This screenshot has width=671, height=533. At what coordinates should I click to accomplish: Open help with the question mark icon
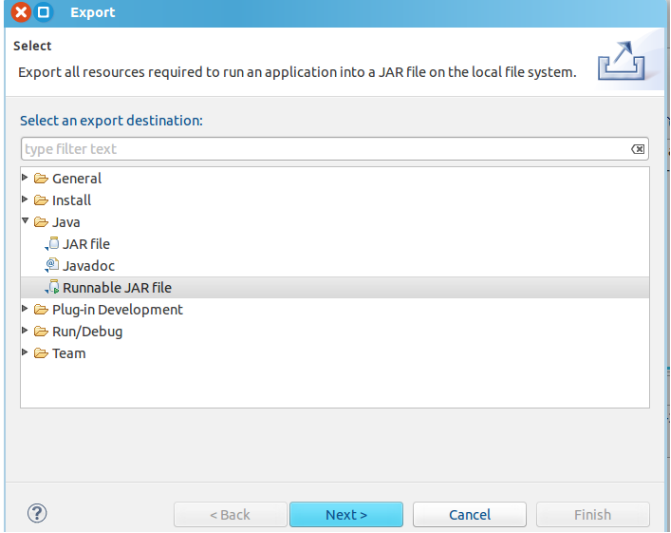click(37, 514)
